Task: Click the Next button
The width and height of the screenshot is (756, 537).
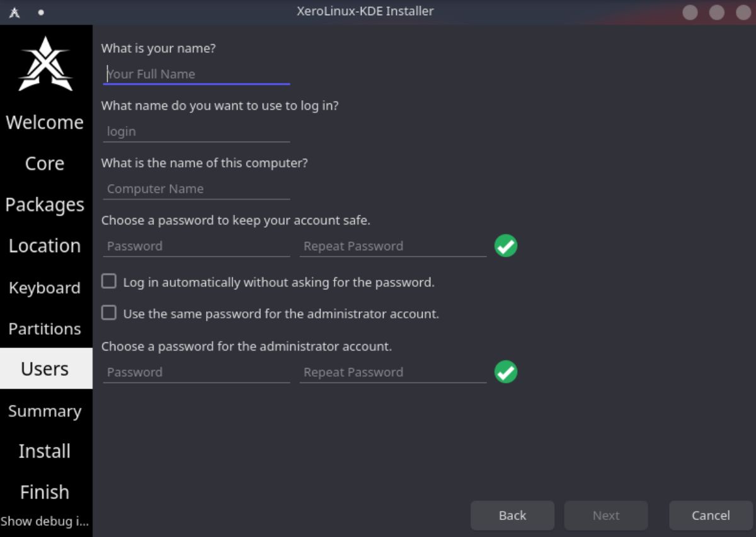Action: pos(606,516)
